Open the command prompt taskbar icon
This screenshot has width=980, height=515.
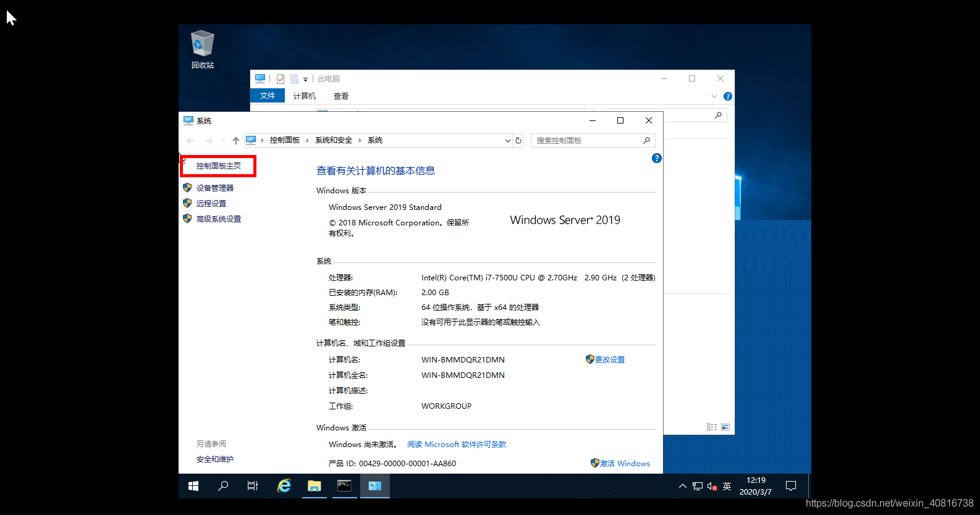[x=344, y=486]
